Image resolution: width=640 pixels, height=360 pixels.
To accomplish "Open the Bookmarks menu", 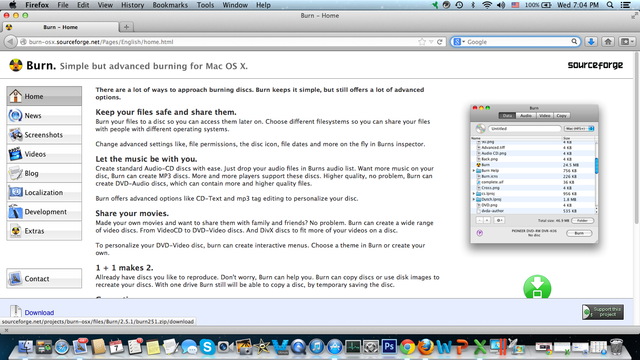I will point(170,5).
